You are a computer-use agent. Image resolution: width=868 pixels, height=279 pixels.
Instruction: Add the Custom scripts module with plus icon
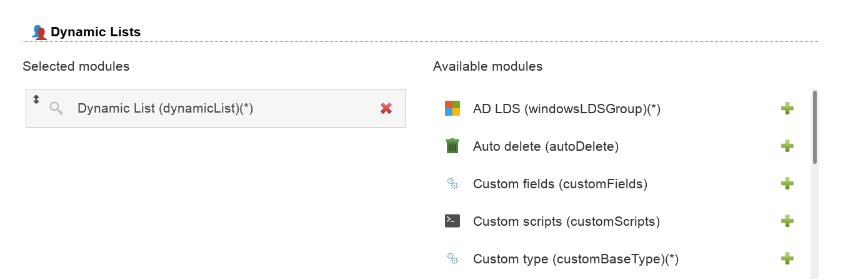pyautogui.click(x=787, y=221)
